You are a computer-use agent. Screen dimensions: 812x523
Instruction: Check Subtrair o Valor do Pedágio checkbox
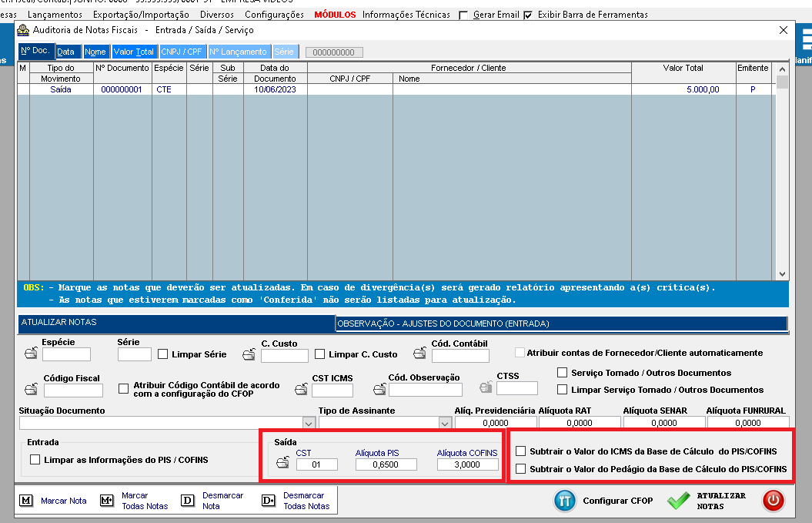click(520, 468)
